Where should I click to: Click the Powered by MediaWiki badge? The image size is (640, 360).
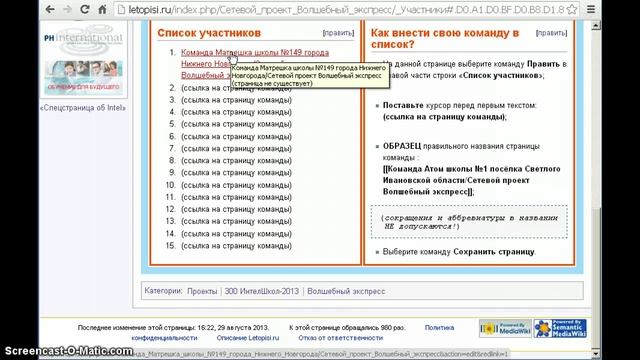[x=505, y=329]
